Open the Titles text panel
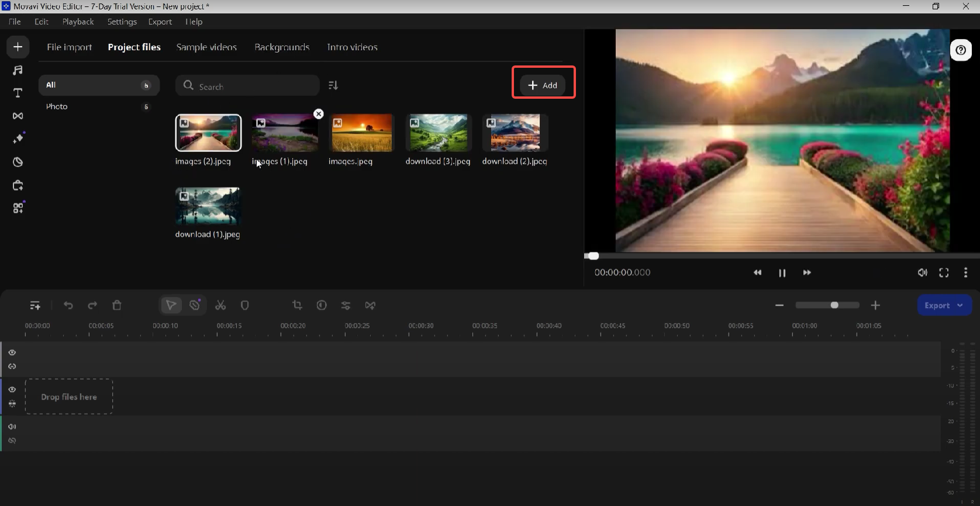Screen dimensions: 980x506 pos(18,93)
